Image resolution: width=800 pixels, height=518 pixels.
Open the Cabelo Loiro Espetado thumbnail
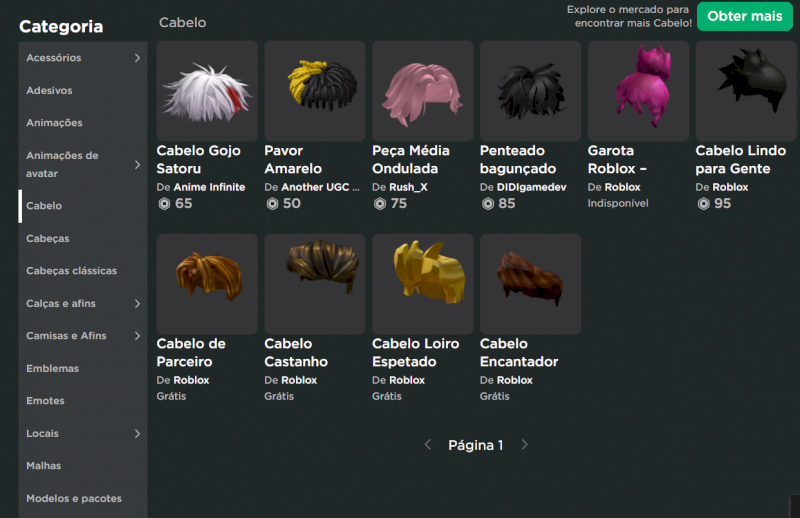coord(422,284)
